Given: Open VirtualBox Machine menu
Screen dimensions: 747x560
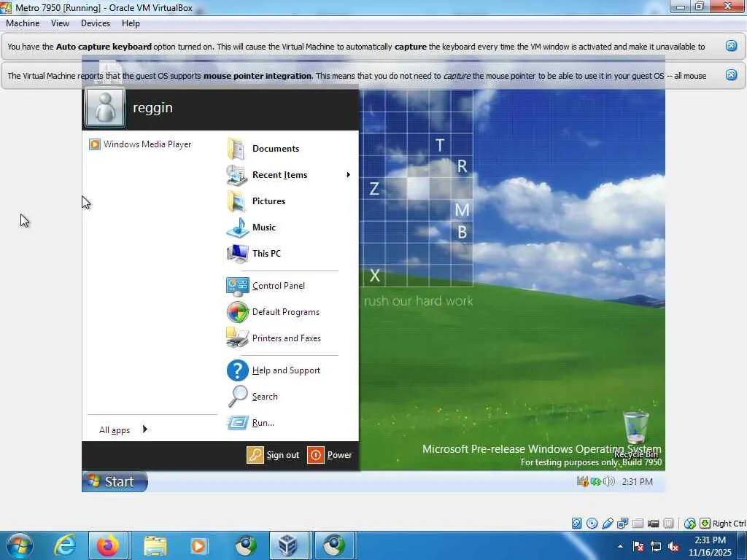Looking at the screenshot, I should tap(23, 23).
